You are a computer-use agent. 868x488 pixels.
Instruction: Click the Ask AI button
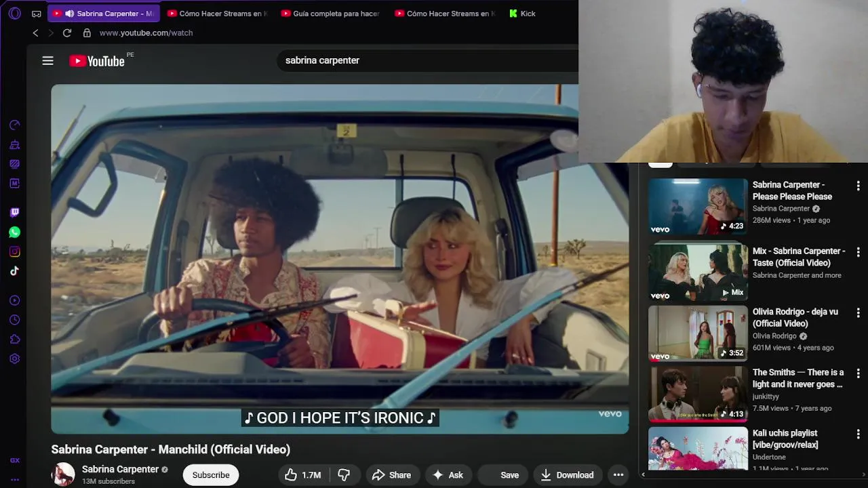tap(448, 475)
